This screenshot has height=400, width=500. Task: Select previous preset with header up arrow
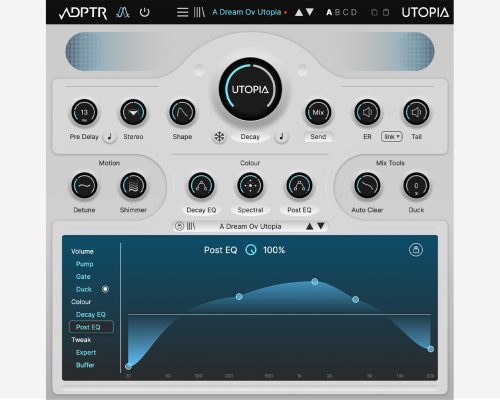[x=299, y=12]
